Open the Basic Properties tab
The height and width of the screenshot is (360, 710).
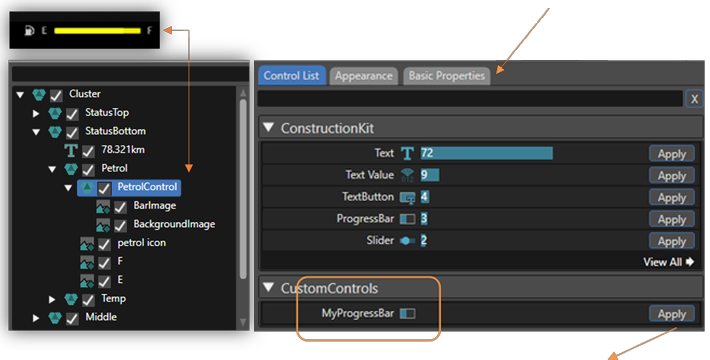(x=446, y=76)
